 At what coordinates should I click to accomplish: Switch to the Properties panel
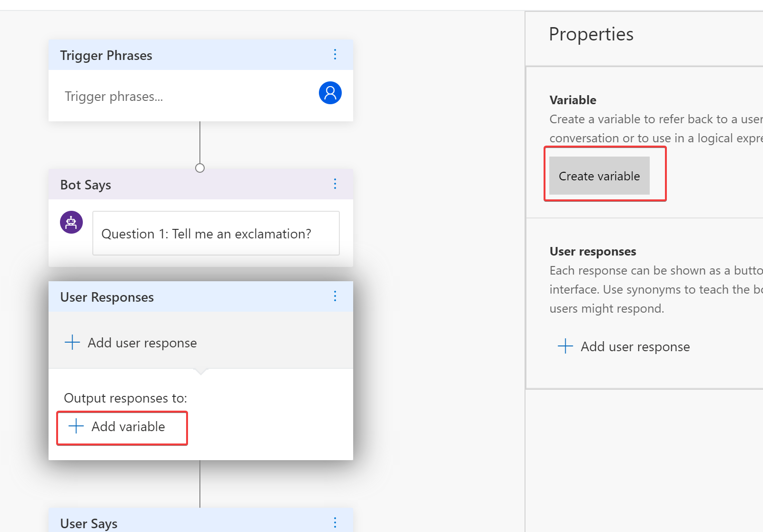click(591, 34)
